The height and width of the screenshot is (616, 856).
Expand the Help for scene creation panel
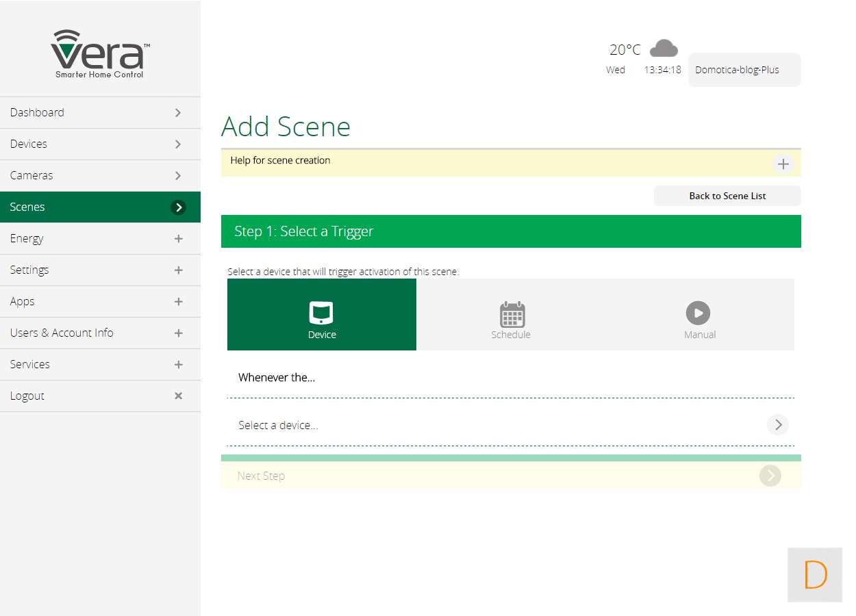coord(783,164)
